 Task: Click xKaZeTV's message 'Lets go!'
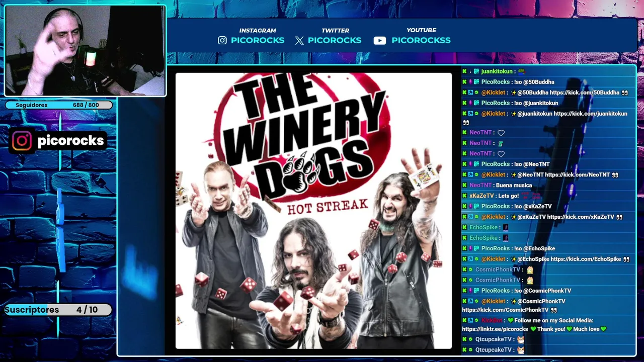click(x=508, y=196)
